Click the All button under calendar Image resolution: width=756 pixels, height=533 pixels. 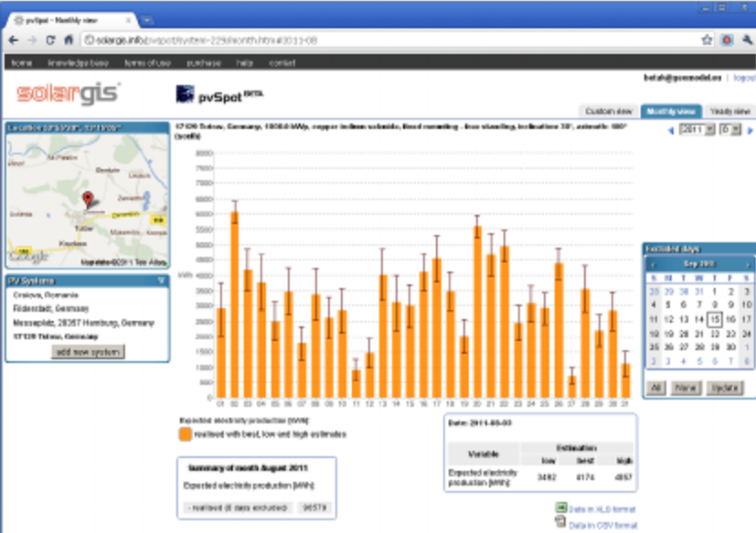[655, 388]
